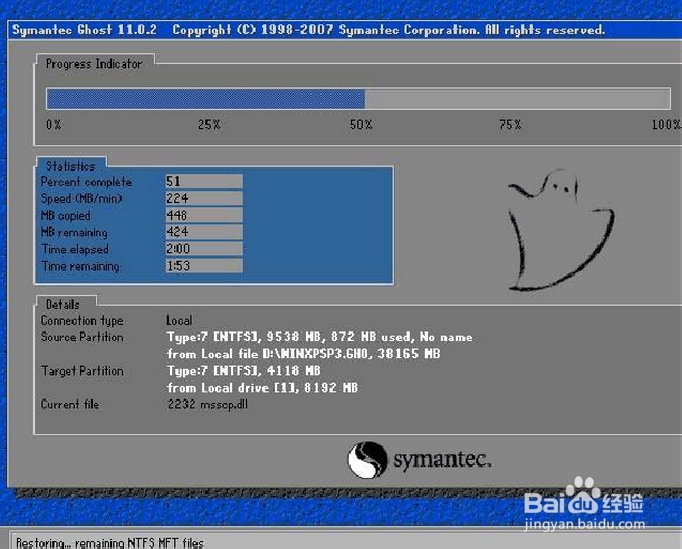
Task: Click the Target Partition label
Action: (82, 371)
